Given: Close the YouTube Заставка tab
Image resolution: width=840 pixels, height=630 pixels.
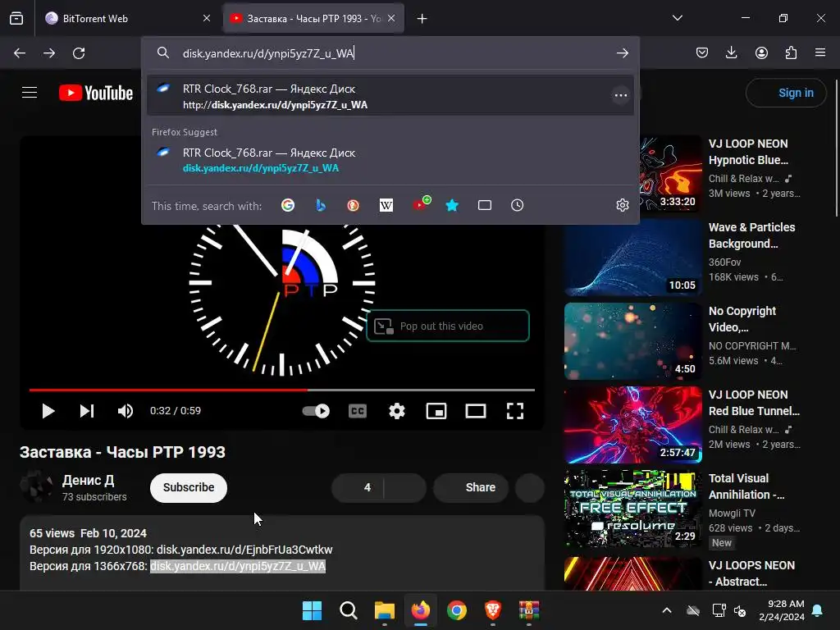Looking at the screenshot, I should pyautogui.click(x=391, y=19).
